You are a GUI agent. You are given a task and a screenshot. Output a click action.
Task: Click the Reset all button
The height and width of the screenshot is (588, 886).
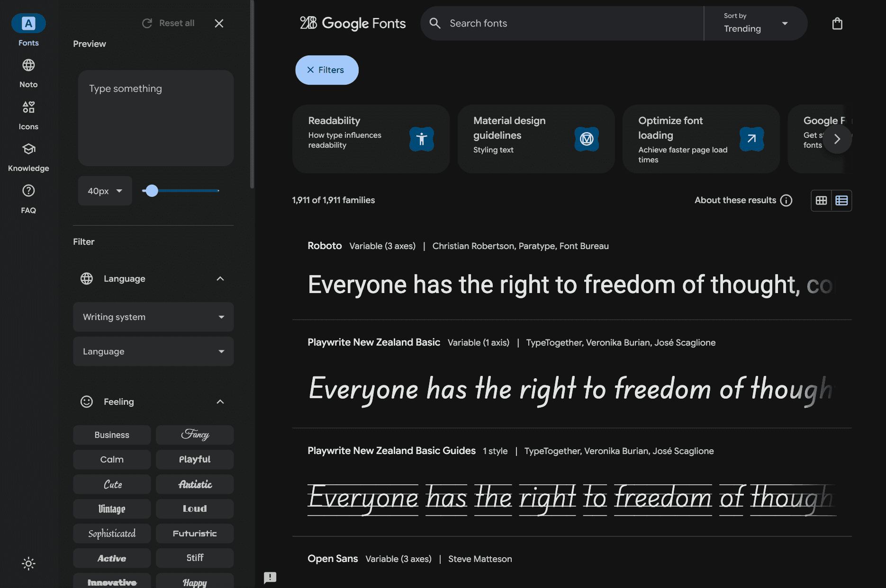[169, 23]
